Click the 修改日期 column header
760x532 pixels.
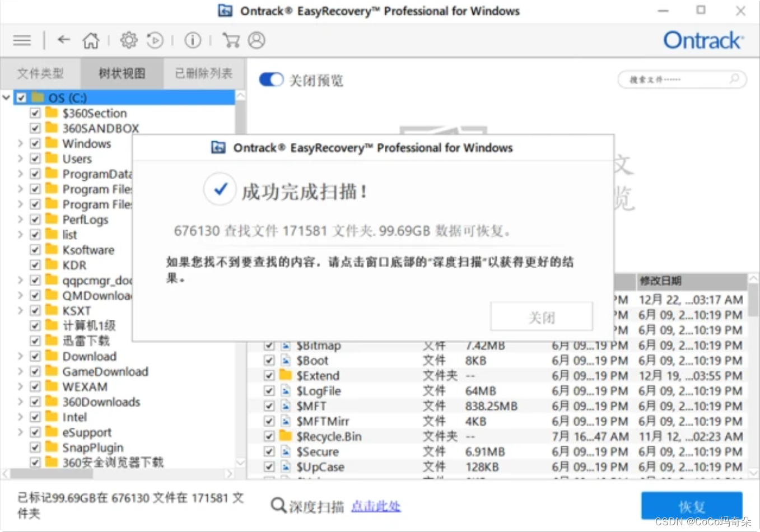(x=691, y=281)
